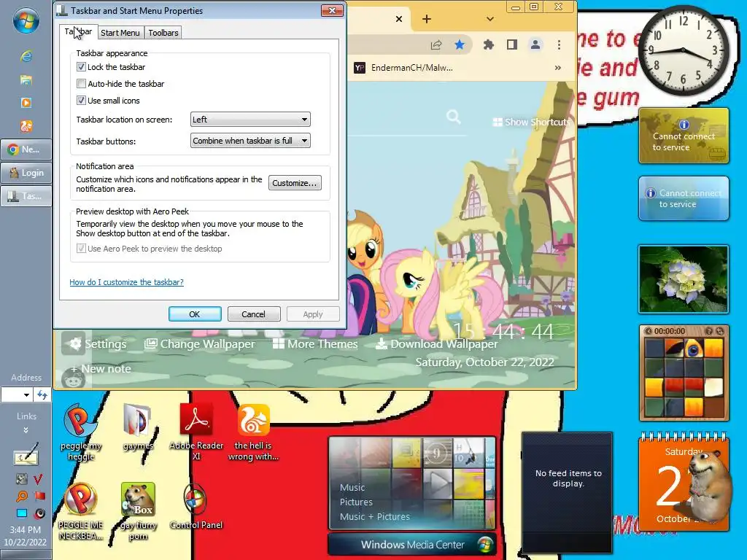
Task: Click the network monitor tray icon
Action: coord(21,513)
